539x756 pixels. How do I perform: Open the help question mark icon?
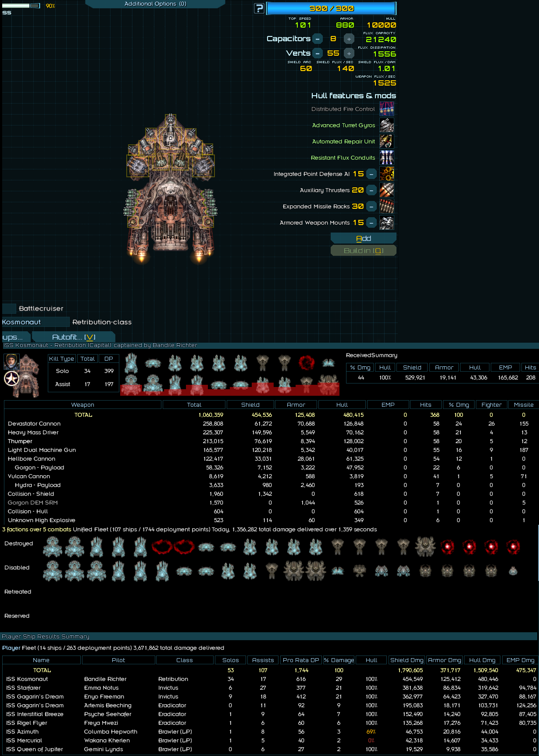tap(259, 8)
